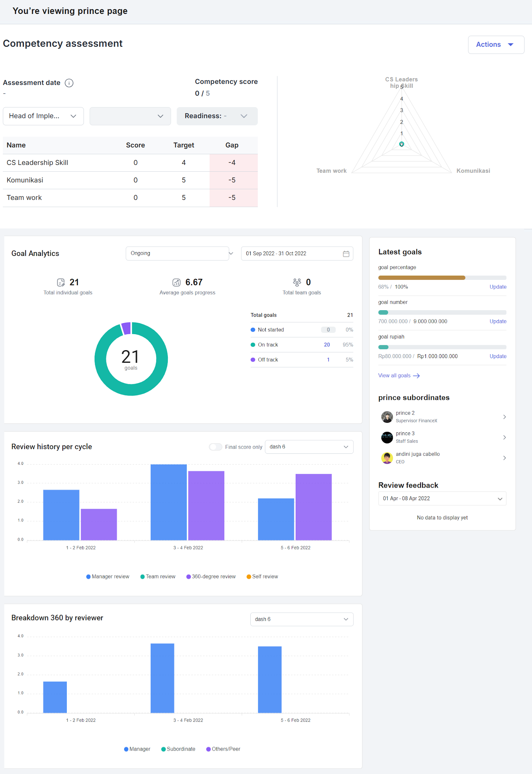Click the Total team goals icon
This screenshot has width=532, height=774.
[297, 282]
